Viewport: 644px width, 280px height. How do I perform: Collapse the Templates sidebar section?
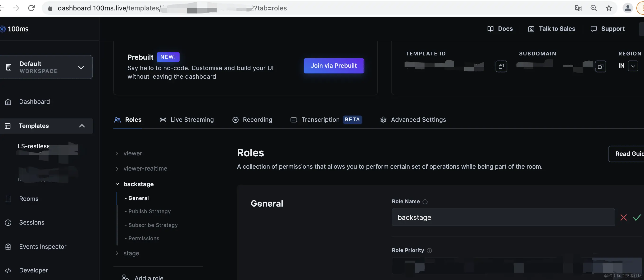82,126
